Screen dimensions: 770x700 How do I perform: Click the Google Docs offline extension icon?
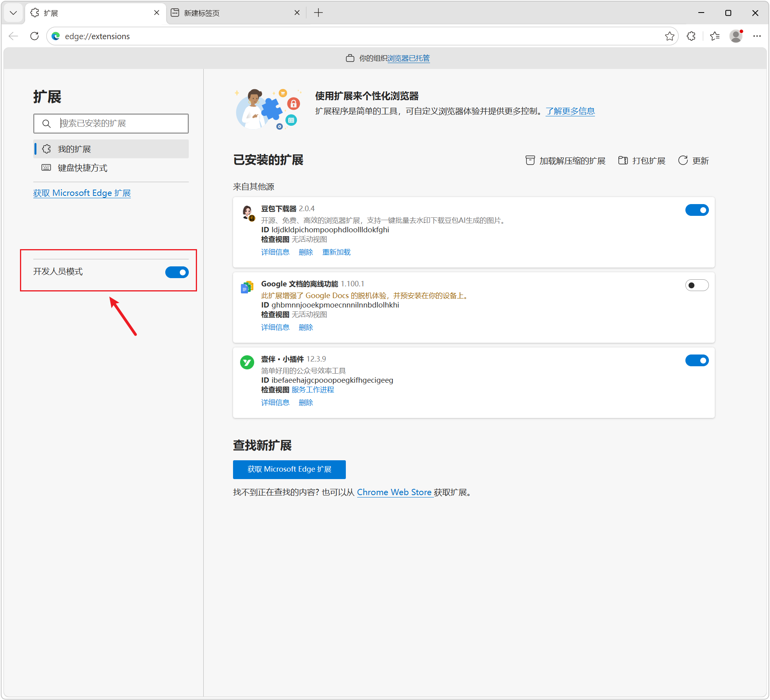point(247,287)
